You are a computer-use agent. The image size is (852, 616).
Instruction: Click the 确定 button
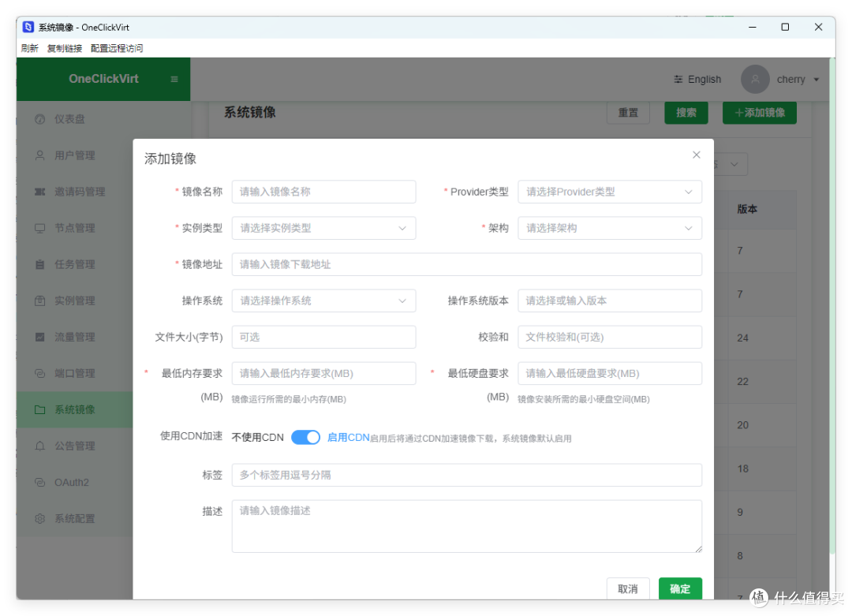click(680, 589)
